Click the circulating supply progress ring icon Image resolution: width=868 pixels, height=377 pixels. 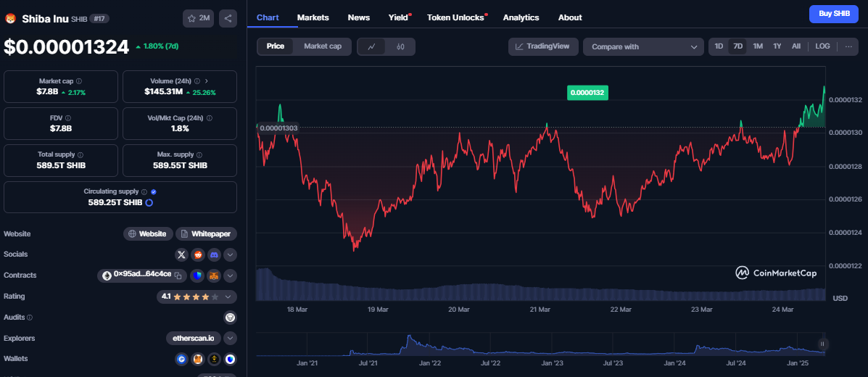[x=149, y=202]
